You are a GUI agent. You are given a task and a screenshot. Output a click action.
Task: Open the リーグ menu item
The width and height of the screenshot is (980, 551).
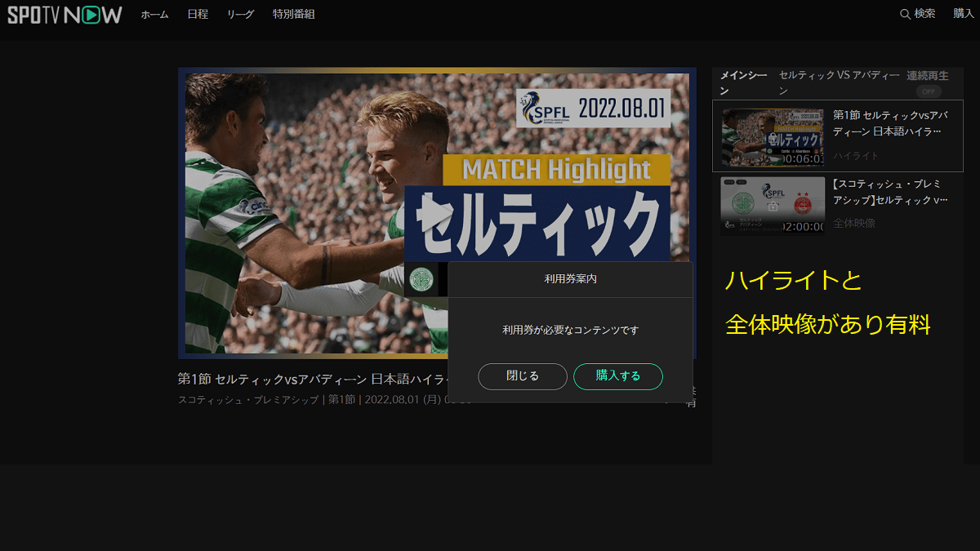tap(240, 15)
